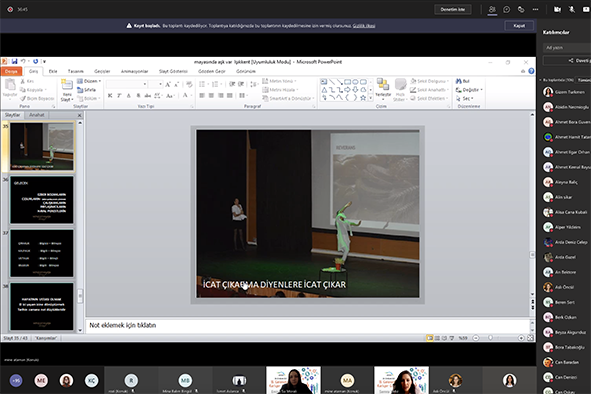Focus the Ad yazın participant search field
Image resolution: width=591 pixels, height=394 pixels.
point(567,48)
